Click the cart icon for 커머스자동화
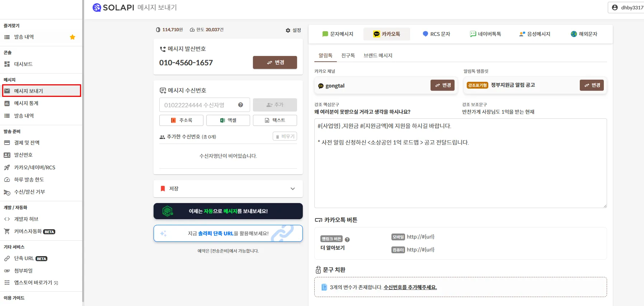The width and height of the screenshot is (644, 306). point(7,231)
